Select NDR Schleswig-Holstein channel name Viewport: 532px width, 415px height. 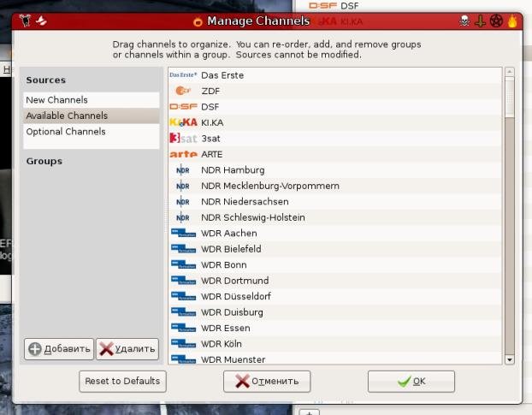tap(253, 217)
